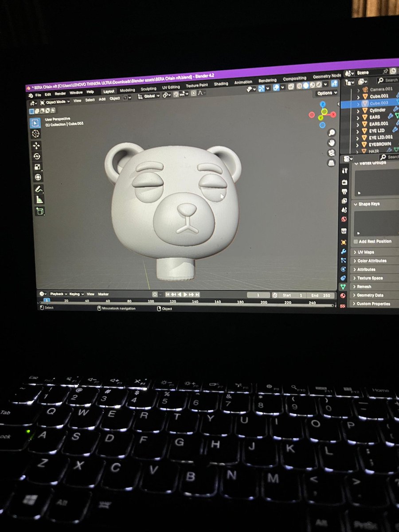The width and height of the screenshot is (399, 532).
Task: Expand the Remesh panel
Action: click(375, 286)
